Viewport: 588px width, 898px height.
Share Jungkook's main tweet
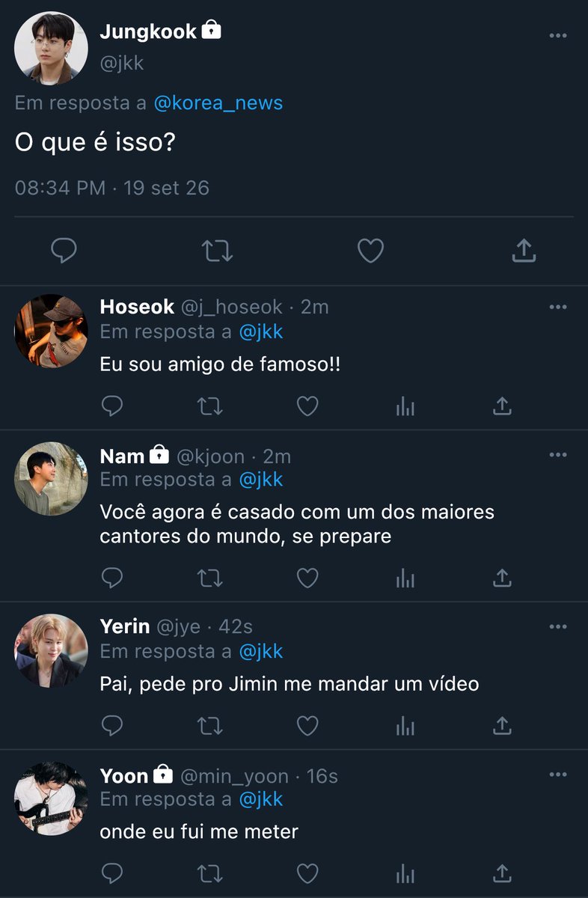click(x=524, y=251)
